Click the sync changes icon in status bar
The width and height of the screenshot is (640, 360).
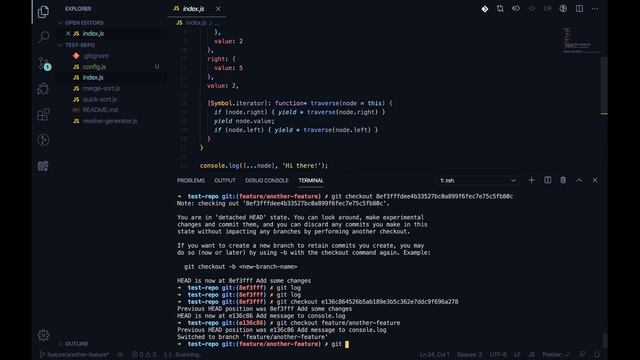coord(120,355)
